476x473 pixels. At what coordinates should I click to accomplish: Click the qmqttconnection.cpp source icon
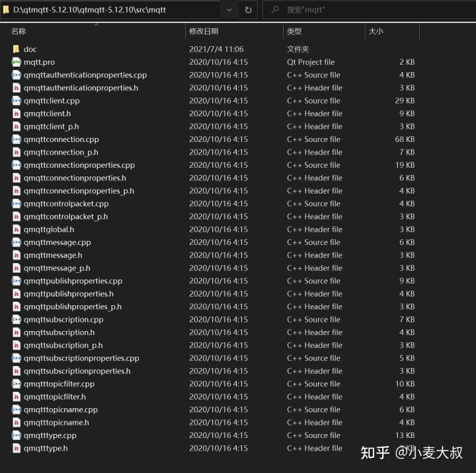pyautogui.click(x=16, y=139)
